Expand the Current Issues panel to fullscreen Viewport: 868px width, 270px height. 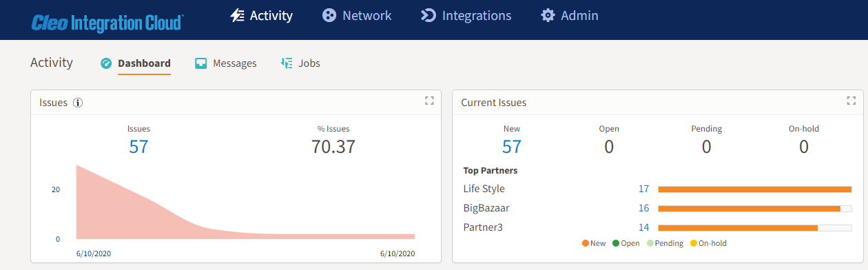[x=851, y=101]
